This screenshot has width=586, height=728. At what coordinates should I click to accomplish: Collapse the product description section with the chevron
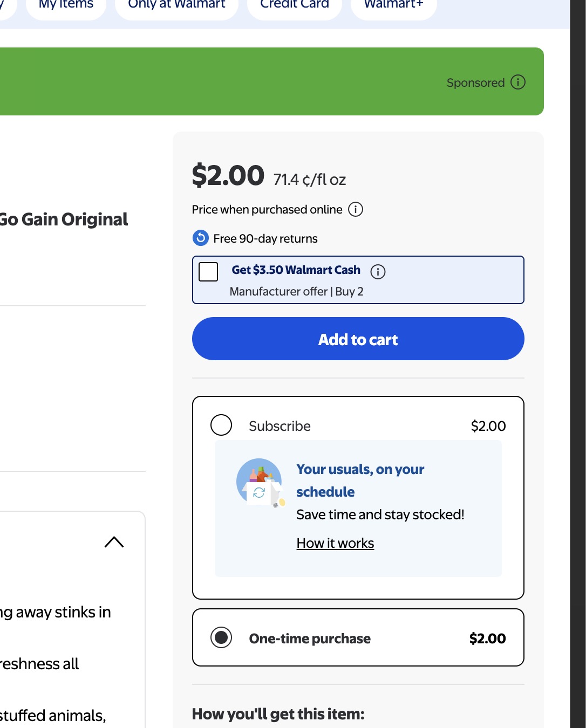coord(114,541)
